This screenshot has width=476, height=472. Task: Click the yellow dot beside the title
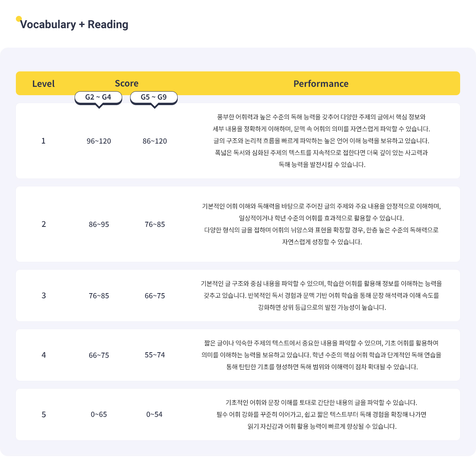tap(19, 19)
